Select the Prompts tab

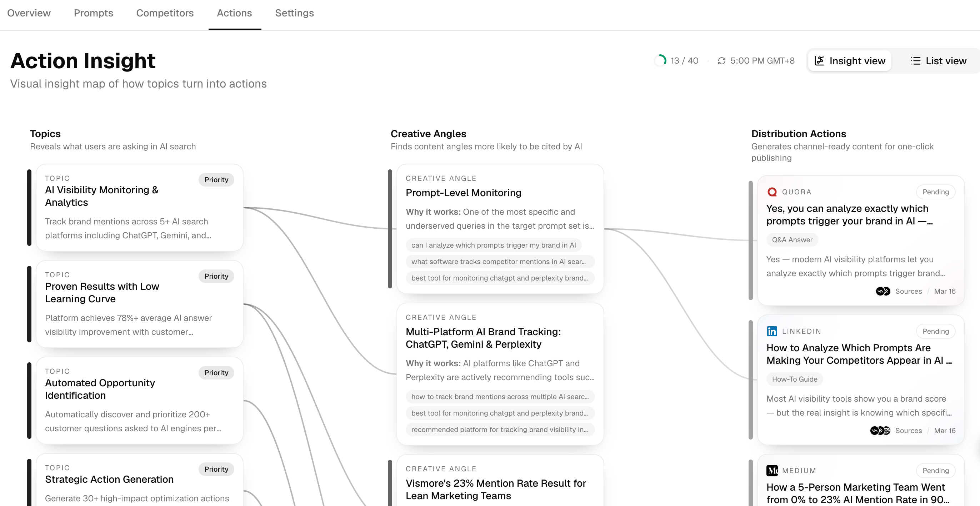click(x=93, y=13)
